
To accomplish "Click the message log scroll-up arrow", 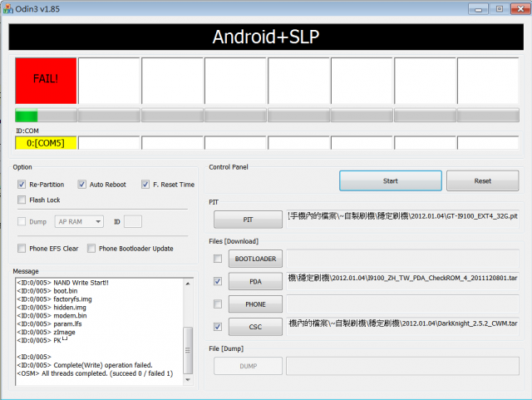I will 188,284.
